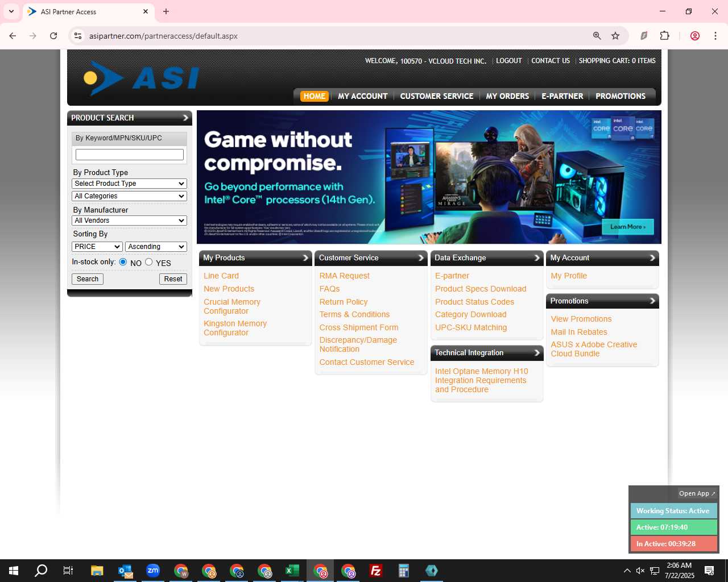Open a new browser tab
Viewport: 728px width, 582px height.
point(166,11)
